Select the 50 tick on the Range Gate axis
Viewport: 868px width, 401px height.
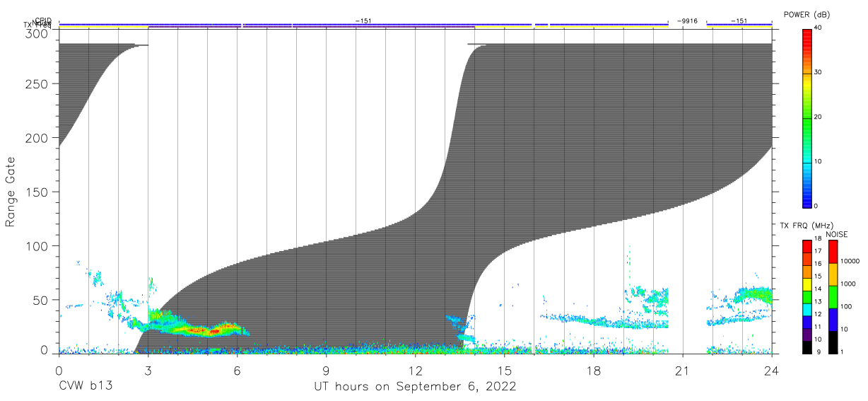coord(41,300)
